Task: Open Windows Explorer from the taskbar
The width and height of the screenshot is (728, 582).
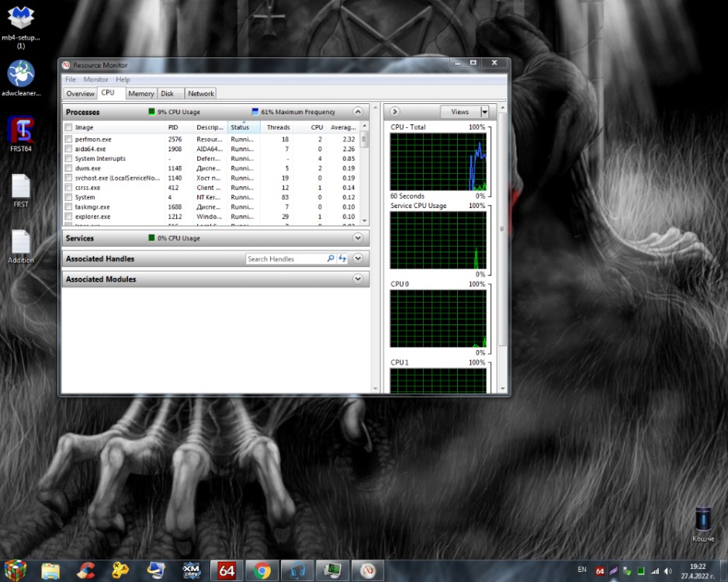Action: point(50,571)
